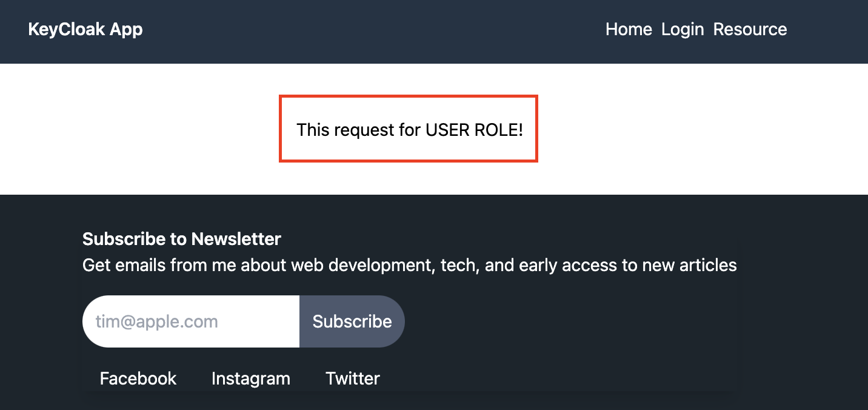The width and height of the screenshot is (868, 410).
Task: Open the Home navigation link
Action: pos(629,29)
